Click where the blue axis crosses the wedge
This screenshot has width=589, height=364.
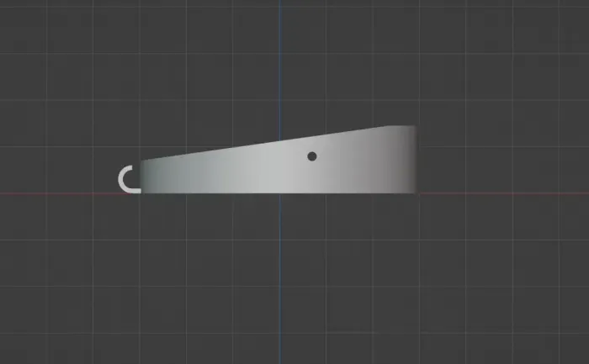coord(280,168)
